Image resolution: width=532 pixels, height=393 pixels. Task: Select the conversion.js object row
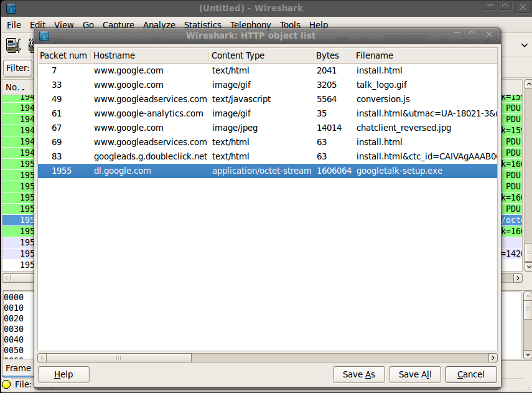[268, 99]
